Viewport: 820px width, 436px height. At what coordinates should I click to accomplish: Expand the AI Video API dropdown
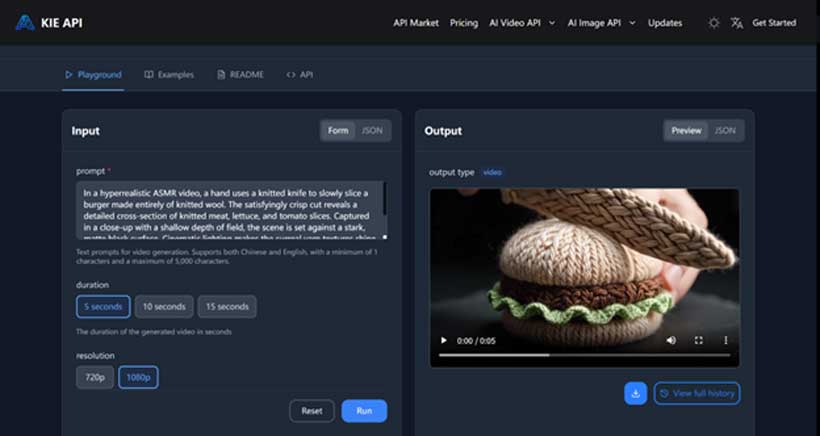click(521, 23)
